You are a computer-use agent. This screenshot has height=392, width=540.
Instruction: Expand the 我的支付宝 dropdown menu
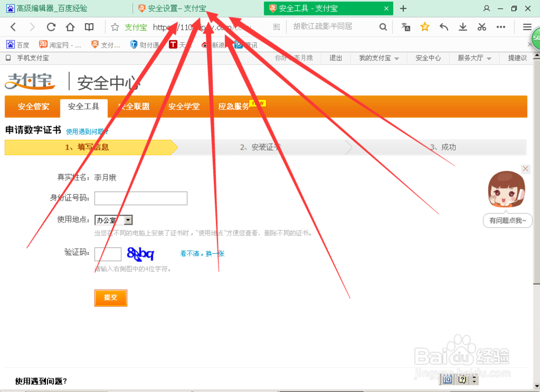pos(379,58)
